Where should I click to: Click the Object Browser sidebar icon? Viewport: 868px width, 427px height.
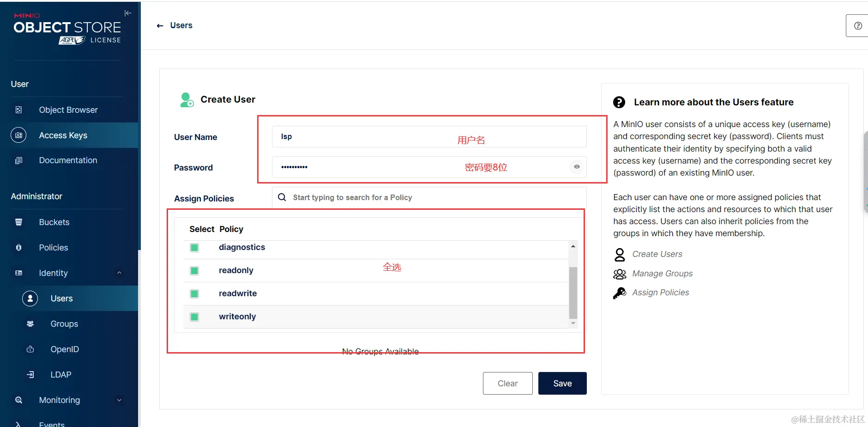18,110
